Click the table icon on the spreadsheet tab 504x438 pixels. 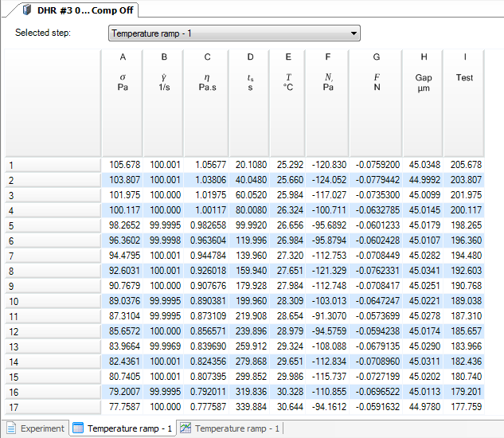78,428
